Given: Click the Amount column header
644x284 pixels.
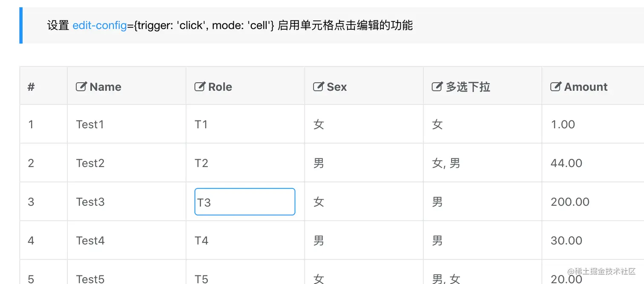Looking at the screenshot, I should point(586,87).
